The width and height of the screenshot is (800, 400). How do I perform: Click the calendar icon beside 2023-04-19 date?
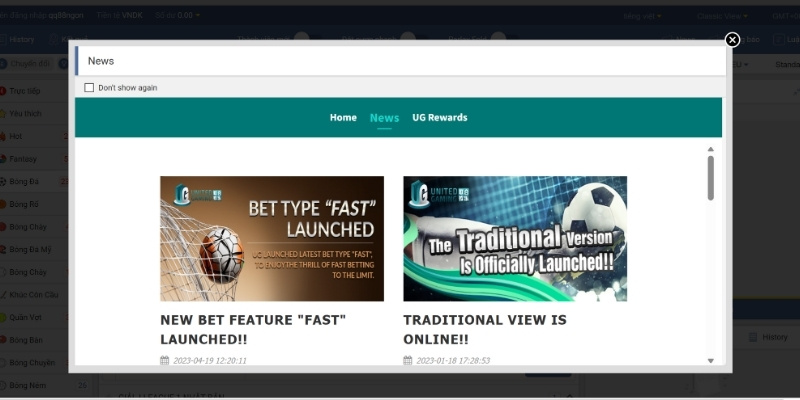(x=164, y=360)
